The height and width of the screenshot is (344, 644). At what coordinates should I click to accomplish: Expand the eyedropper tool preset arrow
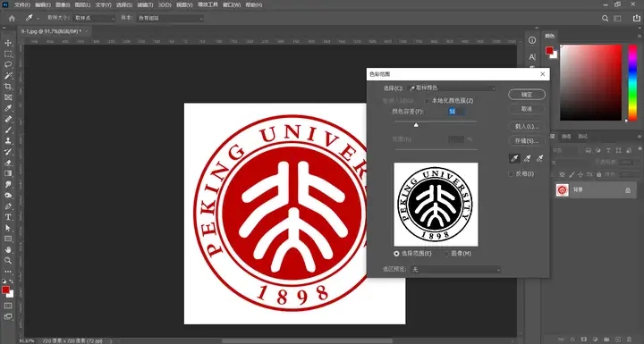click(x=38, y=19)
